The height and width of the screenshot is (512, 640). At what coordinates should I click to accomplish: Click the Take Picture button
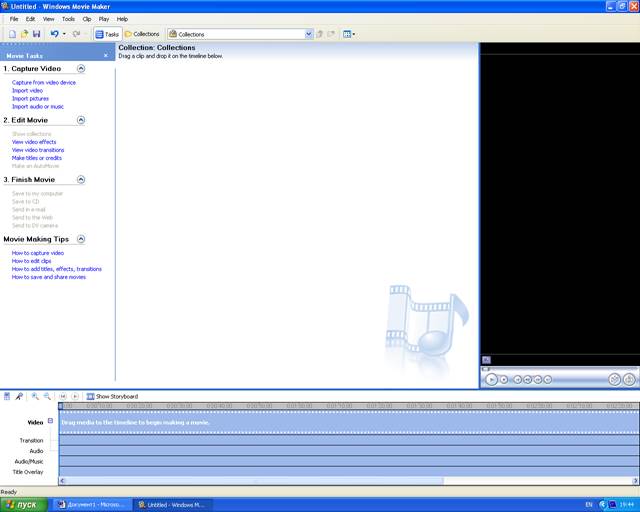point(629,380)
